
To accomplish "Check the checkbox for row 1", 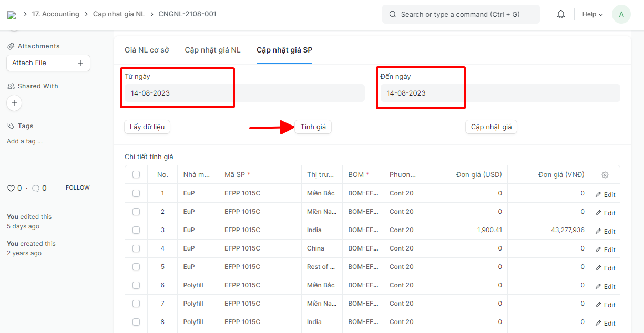I will click(136, 193).
